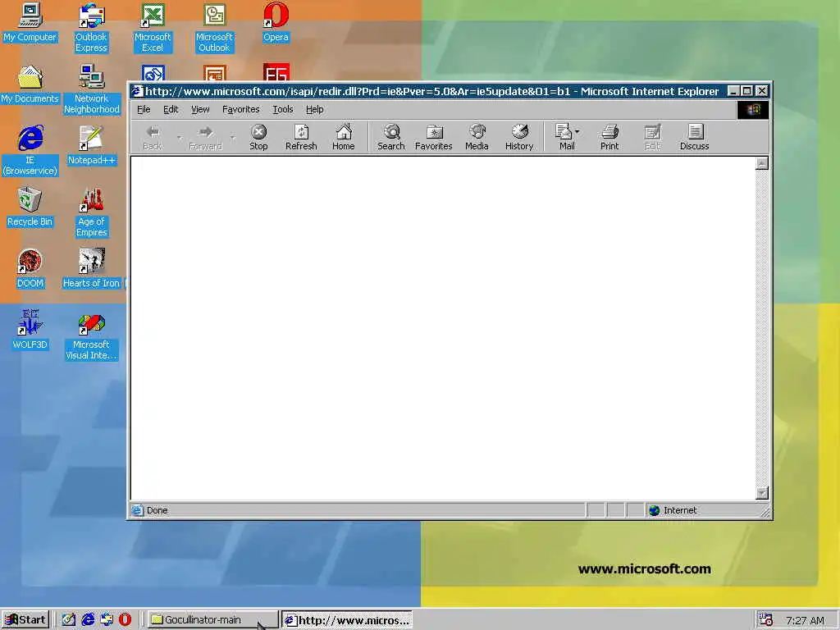Click the Done status bar text
The height and width of the screenshot is (630, 840).
(157, 510)
